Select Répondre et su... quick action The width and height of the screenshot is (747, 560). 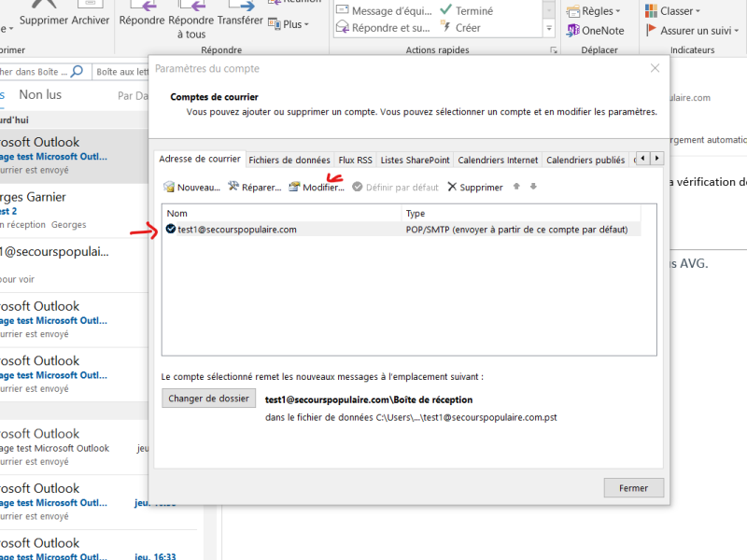(x=384, y=28)
